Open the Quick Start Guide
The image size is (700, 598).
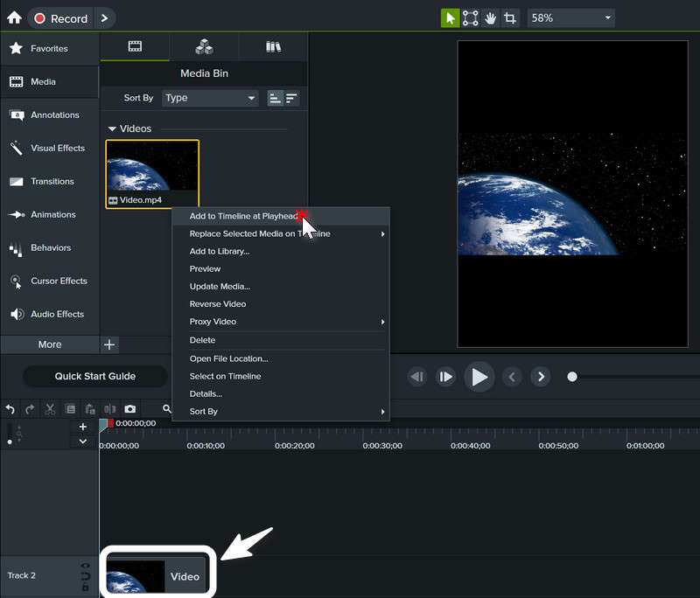coord(94,376)
